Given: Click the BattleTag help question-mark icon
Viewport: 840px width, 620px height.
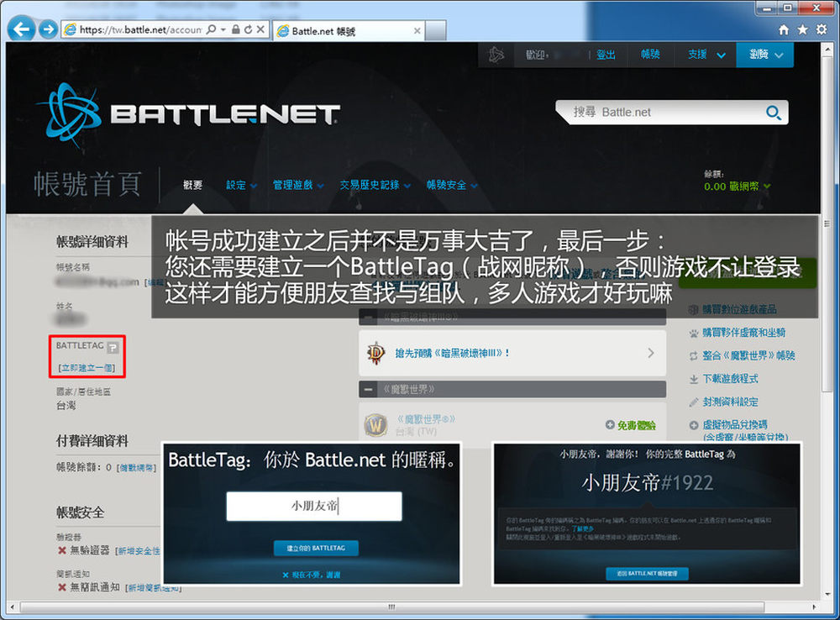Looking at the screenshot, I should click(x=113, y=347).
